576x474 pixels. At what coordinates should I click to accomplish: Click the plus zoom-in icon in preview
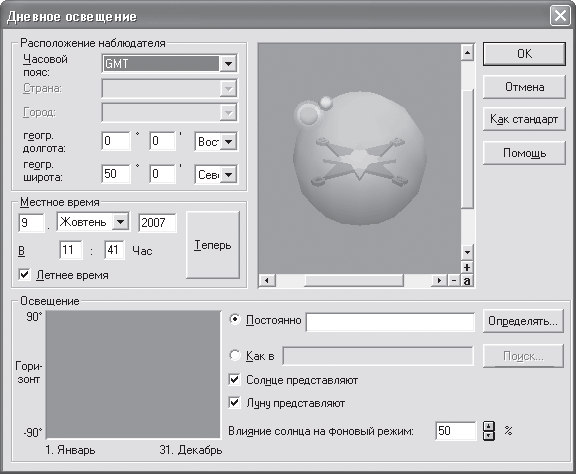[467, 267]
